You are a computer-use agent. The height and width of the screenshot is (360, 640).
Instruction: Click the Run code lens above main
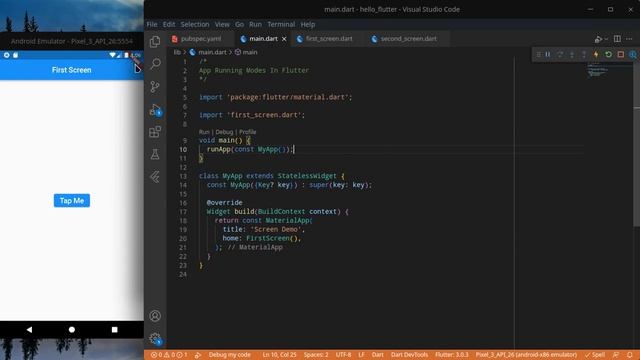point(204,132)
